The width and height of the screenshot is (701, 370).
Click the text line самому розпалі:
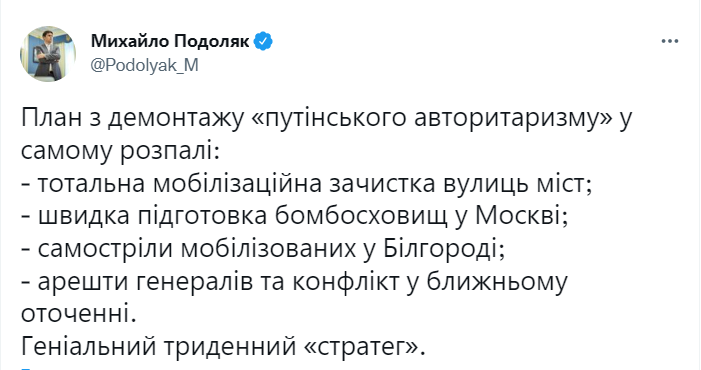[120, 153]
